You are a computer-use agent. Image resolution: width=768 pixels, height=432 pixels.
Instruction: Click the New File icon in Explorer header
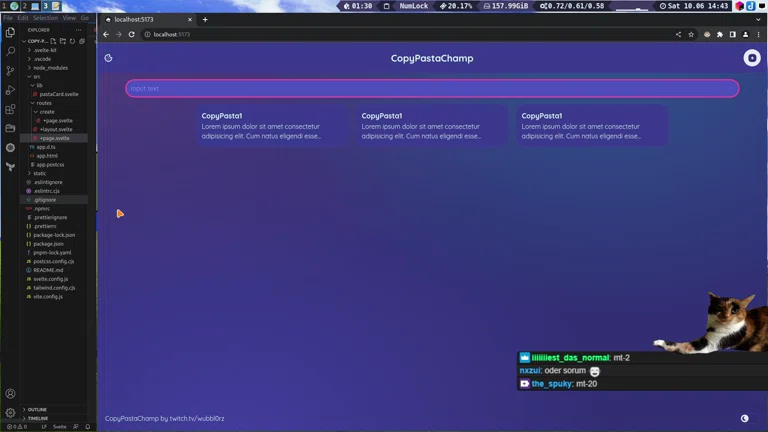(x=53, y=41)
